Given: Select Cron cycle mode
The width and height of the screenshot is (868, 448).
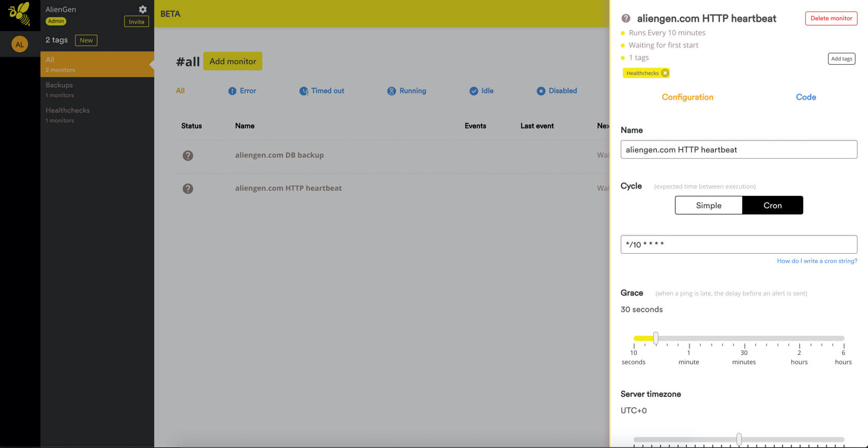Looking at the screenshot, I should [772, 205].
